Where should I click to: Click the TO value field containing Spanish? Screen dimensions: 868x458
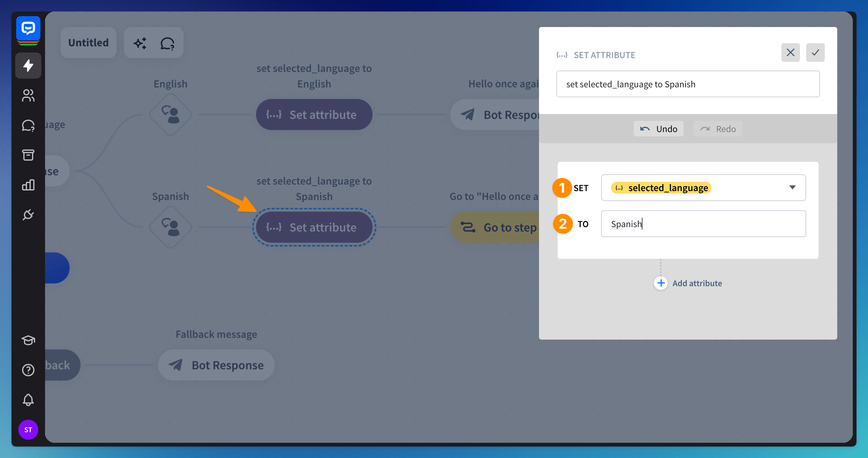703,224
